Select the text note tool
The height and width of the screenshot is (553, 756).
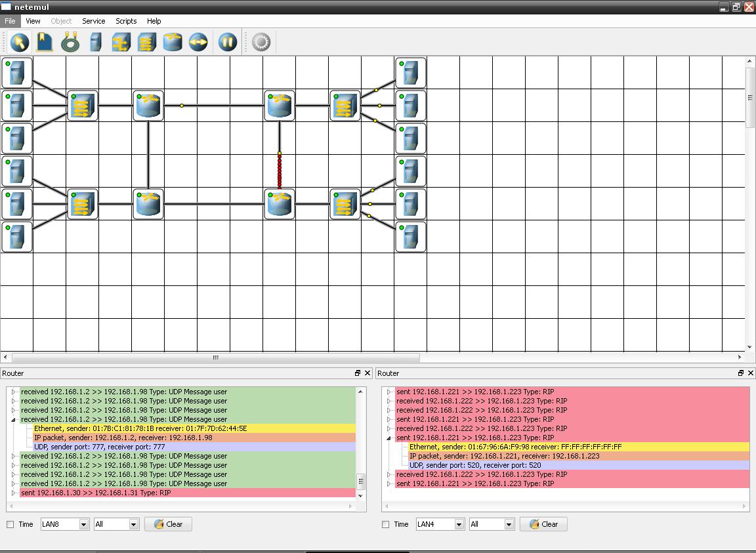click(45, 43)
